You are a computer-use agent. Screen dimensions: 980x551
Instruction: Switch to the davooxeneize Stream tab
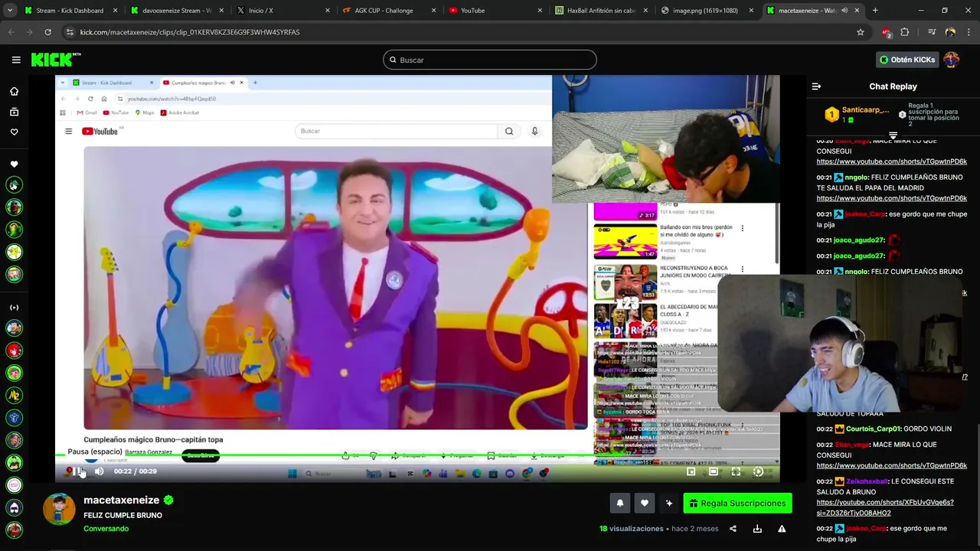click(x=175, y=11)
